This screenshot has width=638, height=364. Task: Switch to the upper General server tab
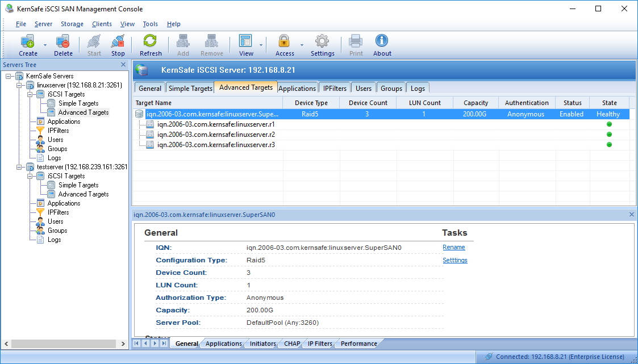coord(150,88)
